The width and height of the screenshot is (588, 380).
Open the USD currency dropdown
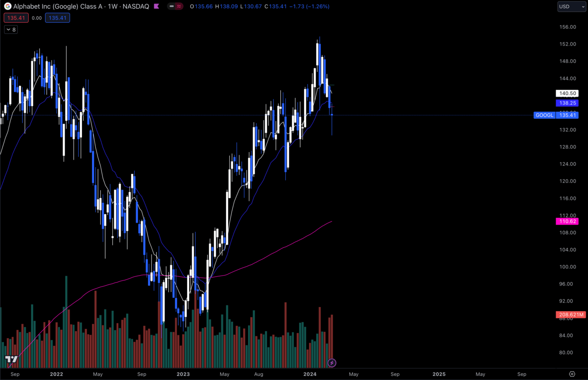click(572, 6)
